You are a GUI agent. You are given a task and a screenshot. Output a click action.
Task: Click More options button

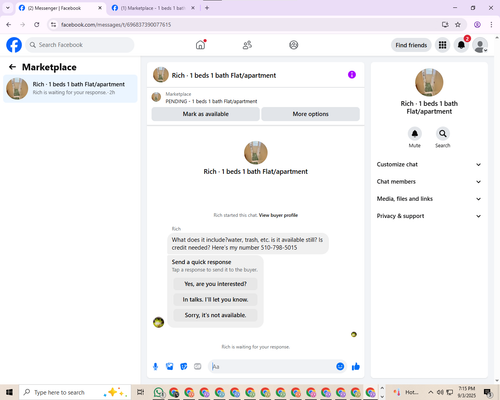tap(311, 114)
